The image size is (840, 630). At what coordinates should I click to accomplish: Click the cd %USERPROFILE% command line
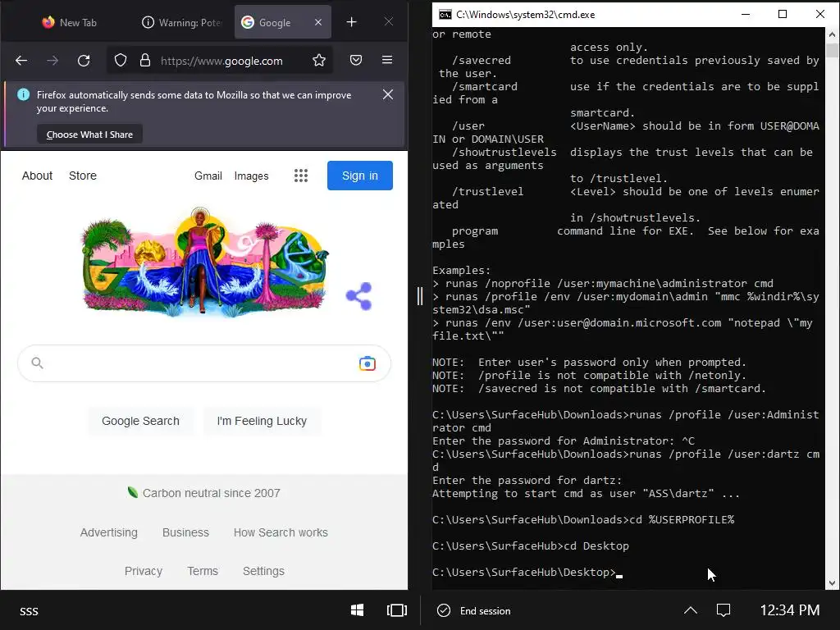(x=583, y=519)
